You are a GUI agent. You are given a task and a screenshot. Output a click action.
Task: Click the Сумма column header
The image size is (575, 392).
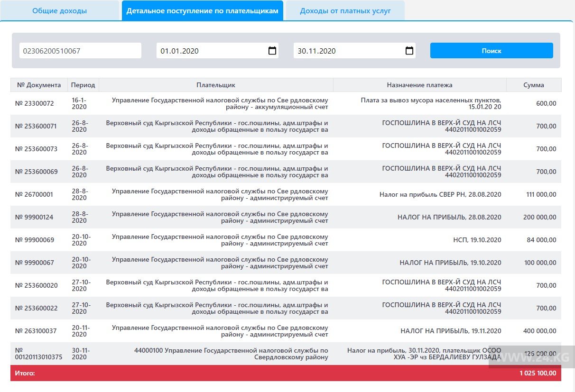[x=533, y=85]
